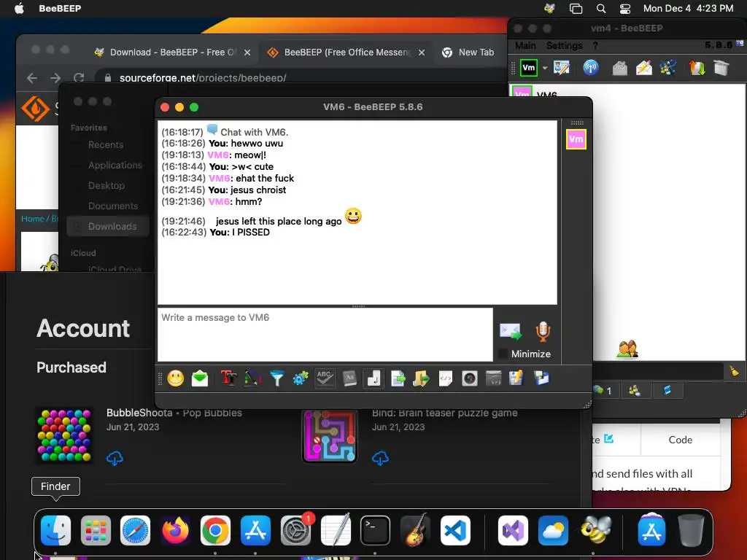Click the BeeBEEP bee icon in menu bar
The height and width of the screenshot is (560, 747).
(x=549, y=9)
